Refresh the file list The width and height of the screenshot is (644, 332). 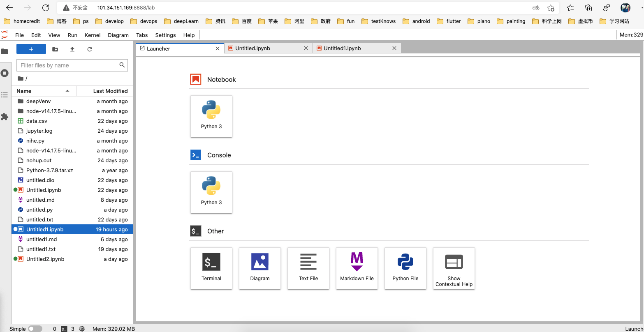pos(90,49)
